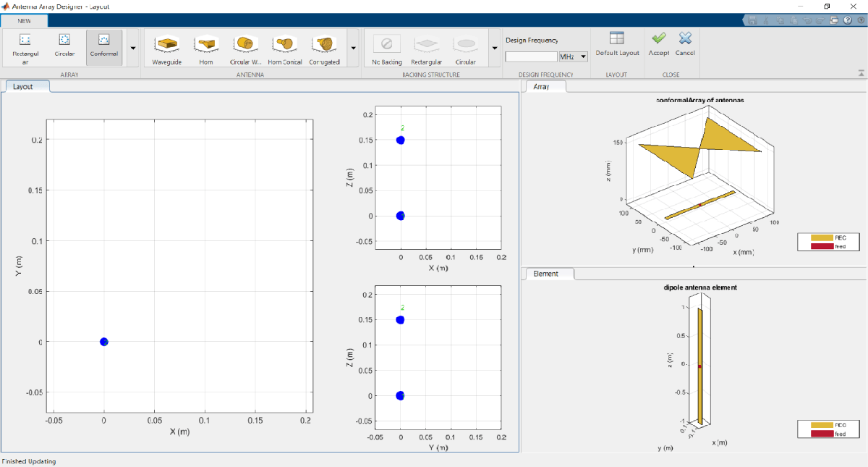Click the 'dipole antenna element' plot title

(x=700, y=287)
